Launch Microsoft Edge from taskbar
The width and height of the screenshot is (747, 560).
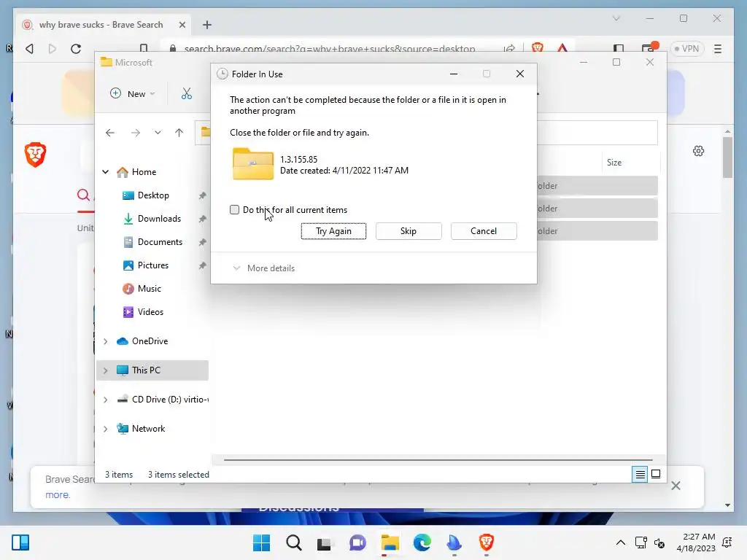(x=422, y=542)
